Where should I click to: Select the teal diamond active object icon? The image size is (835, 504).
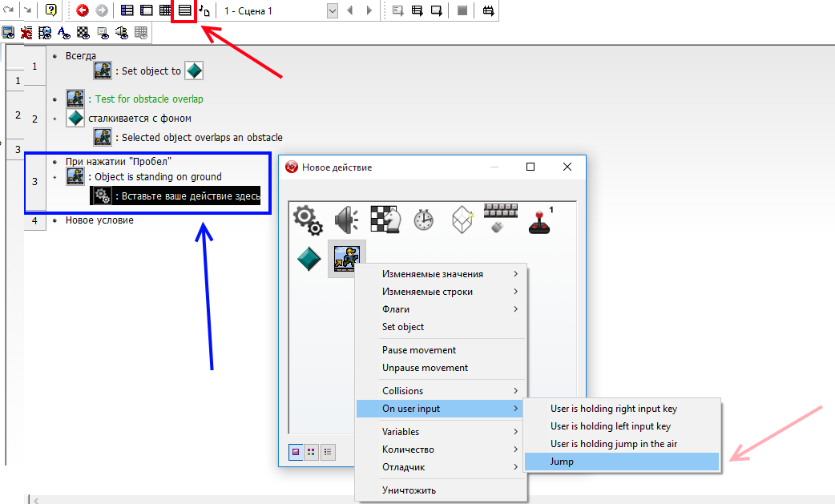tap(309, 258)
